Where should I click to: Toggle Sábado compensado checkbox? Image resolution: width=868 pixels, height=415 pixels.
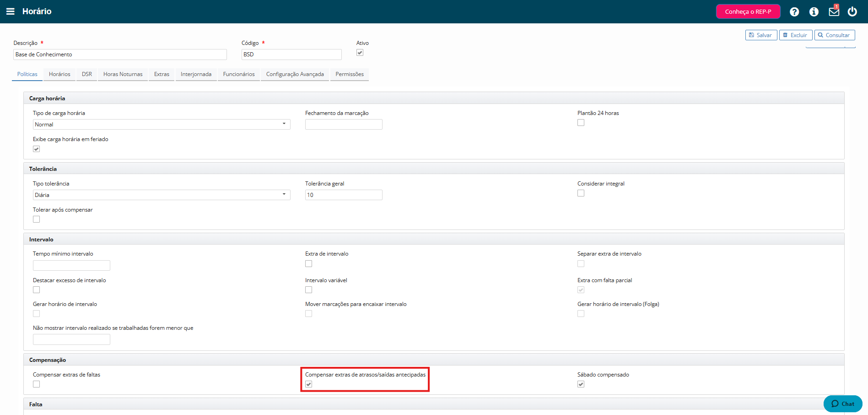[x=581, y=384]
